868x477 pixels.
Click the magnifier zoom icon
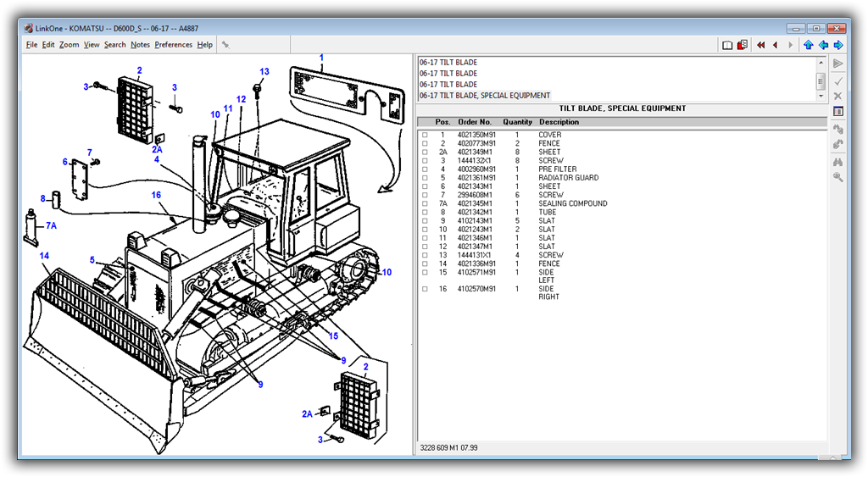pyautogui.click(x=838, y=177)
